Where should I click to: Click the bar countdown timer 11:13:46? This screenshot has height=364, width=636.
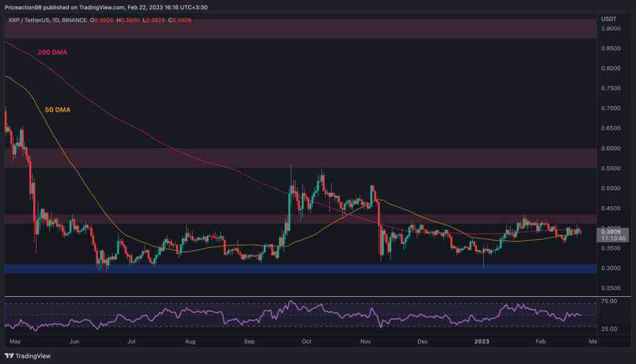(613, 238)
